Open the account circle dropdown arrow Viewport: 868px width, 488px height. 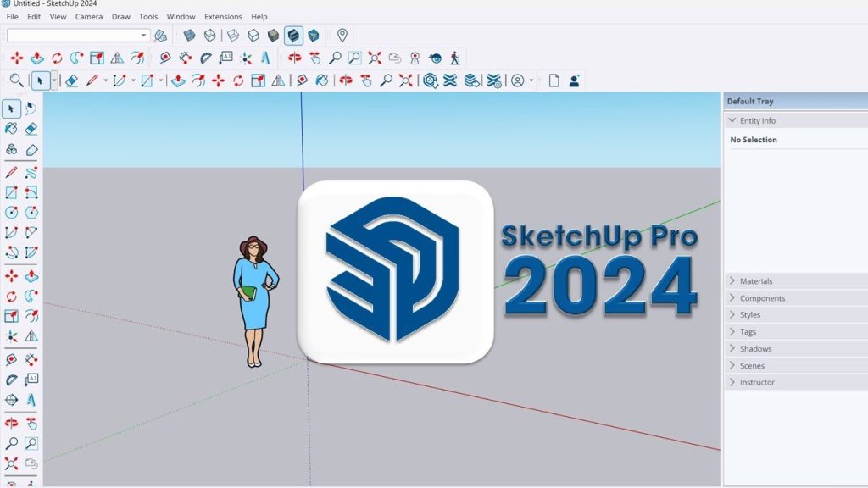[x=531, y=80]
